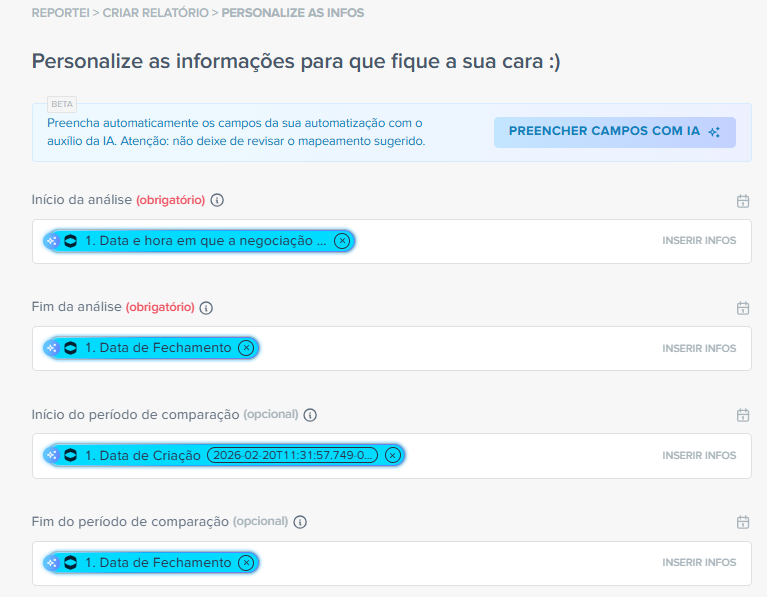767x597 pixels.
Task: Go to Reportei in the breadcrumb
Action: point(60,13)
